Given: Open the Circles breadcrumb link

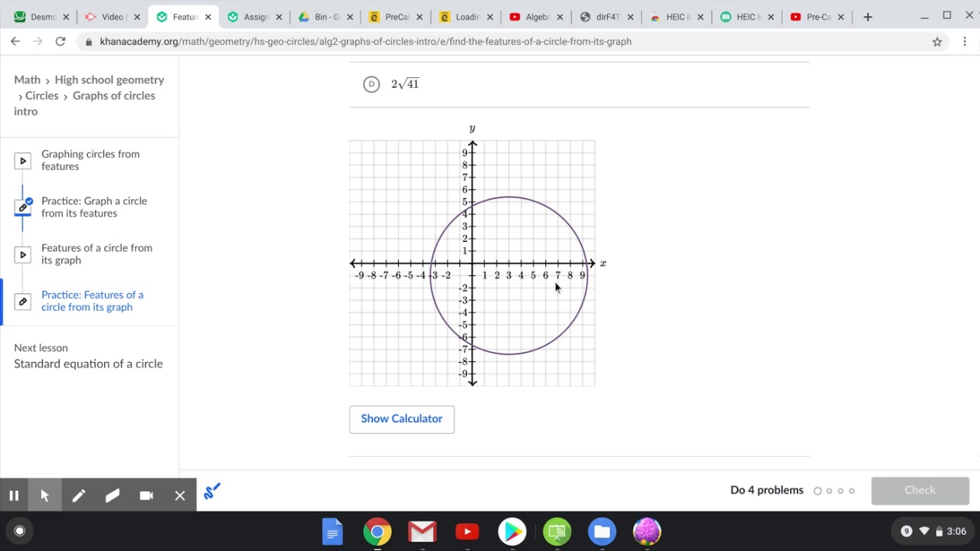Looking at the screenshot, I should pos(42,96).
